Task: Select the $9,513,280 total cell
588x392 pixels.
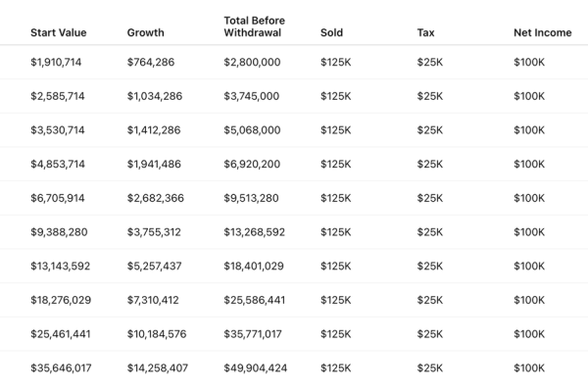Action: [251, 198]
